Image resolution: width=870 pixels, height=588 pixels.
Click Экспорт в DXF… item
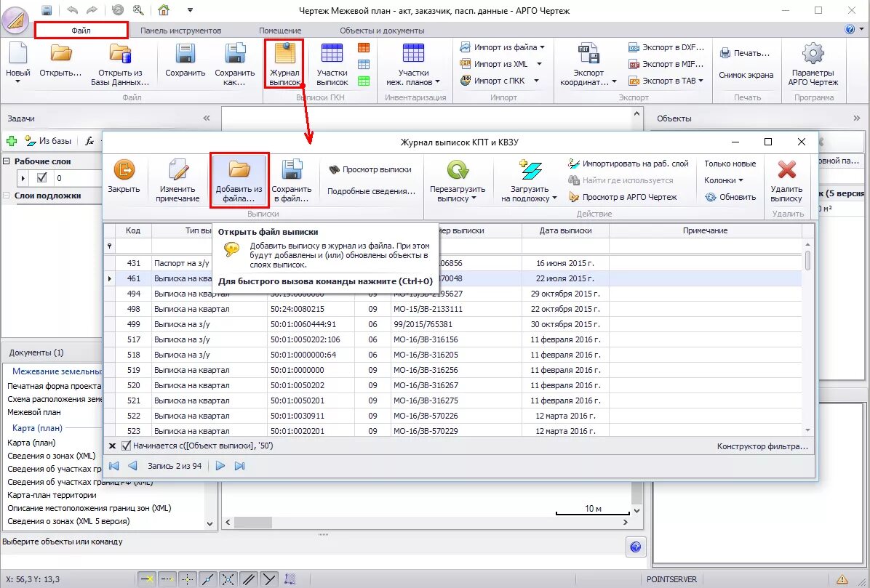[x=666, y=48]
